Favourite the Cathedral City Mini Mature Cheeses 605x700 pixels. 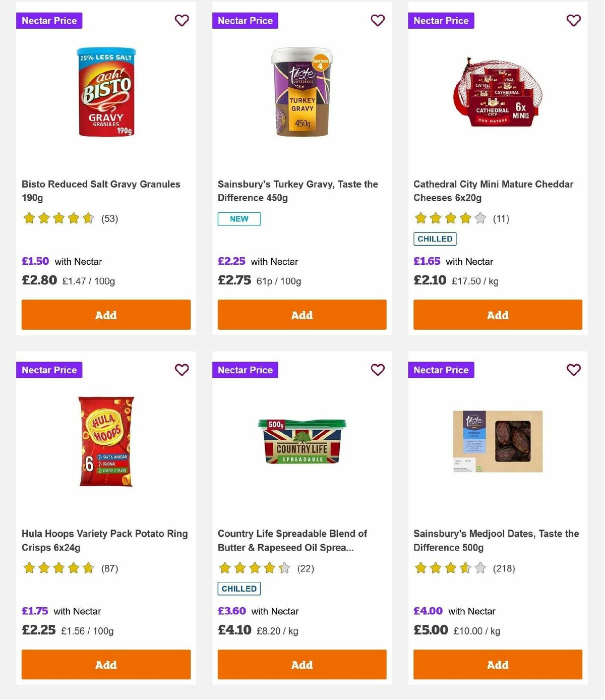click(x=573, y=21)
